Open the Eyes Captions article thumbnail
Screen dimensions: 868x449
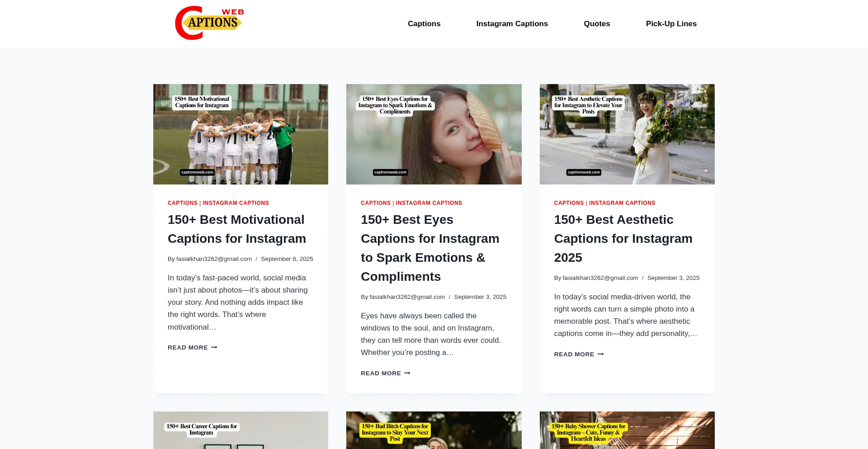(434, 134)
